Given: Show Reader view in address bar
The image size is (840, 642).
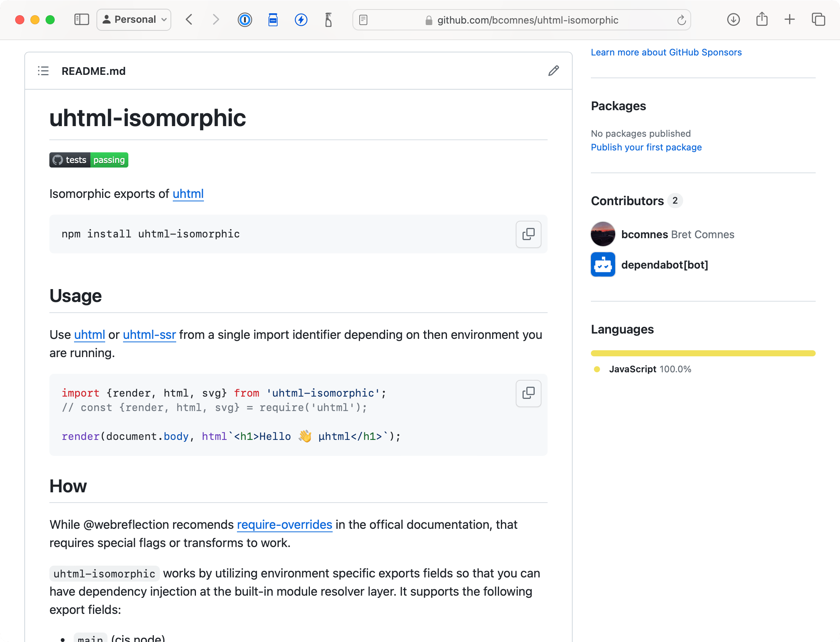Looking at the screenshot, I should click(363, 20).
